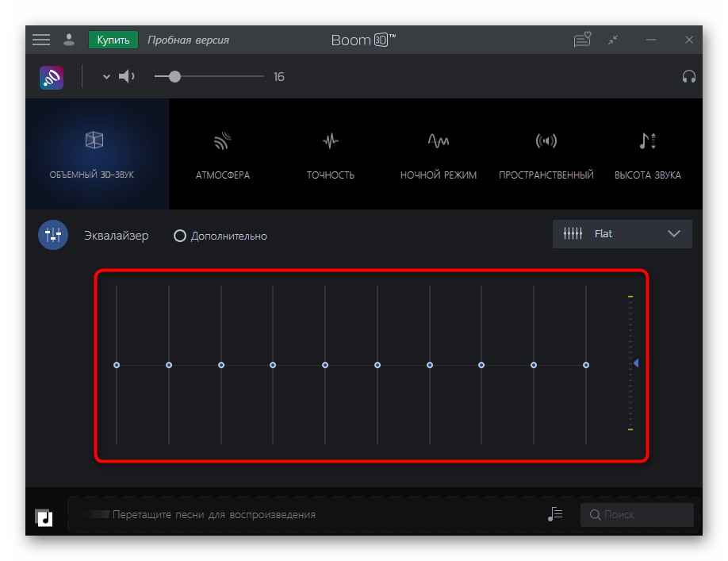Click the fifth equalizer band handle
The image size is (728, 561).
click(325, 365)
